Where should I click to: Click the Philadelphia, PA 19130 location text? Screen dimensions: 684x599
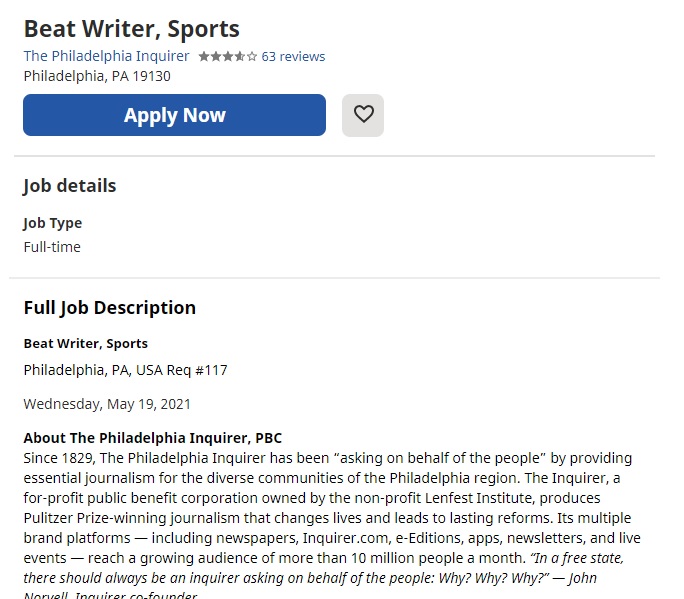97,76
